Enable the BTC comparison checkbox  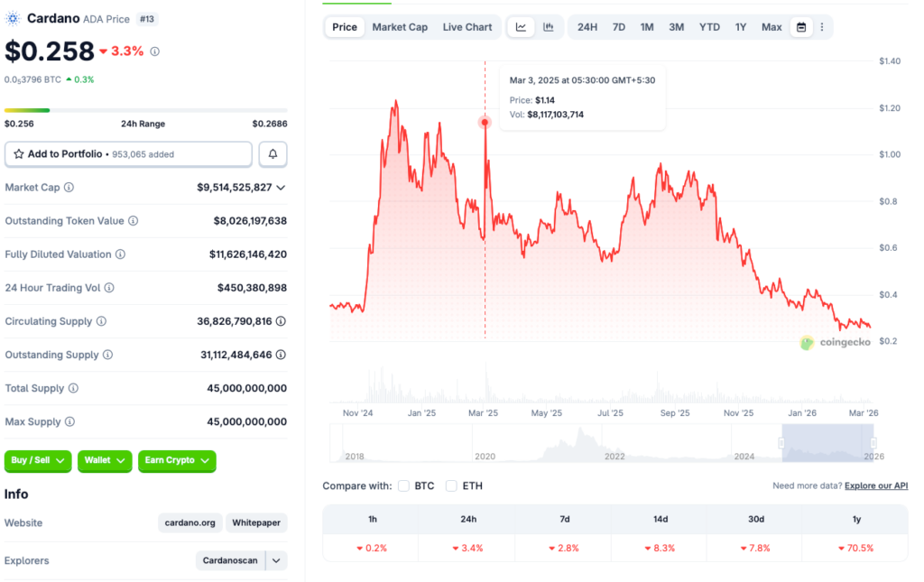[403, 486]
